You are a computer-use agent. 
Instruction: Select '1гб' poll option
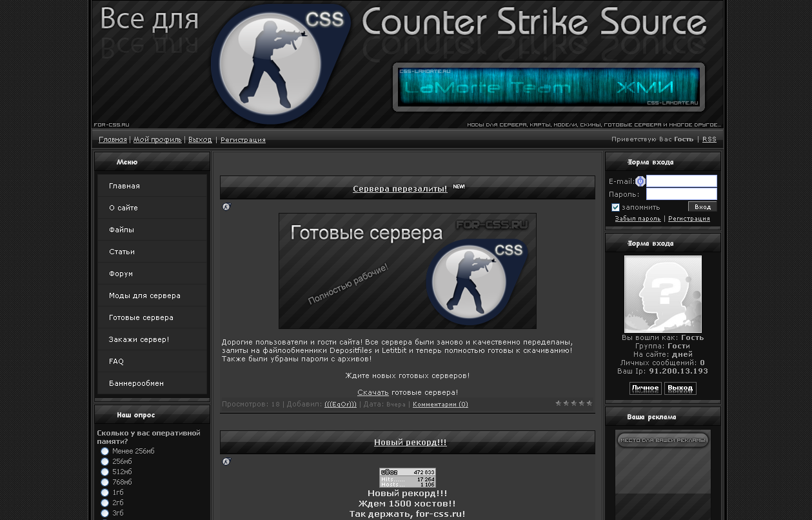pyautogui.click(x=104, y=492)
